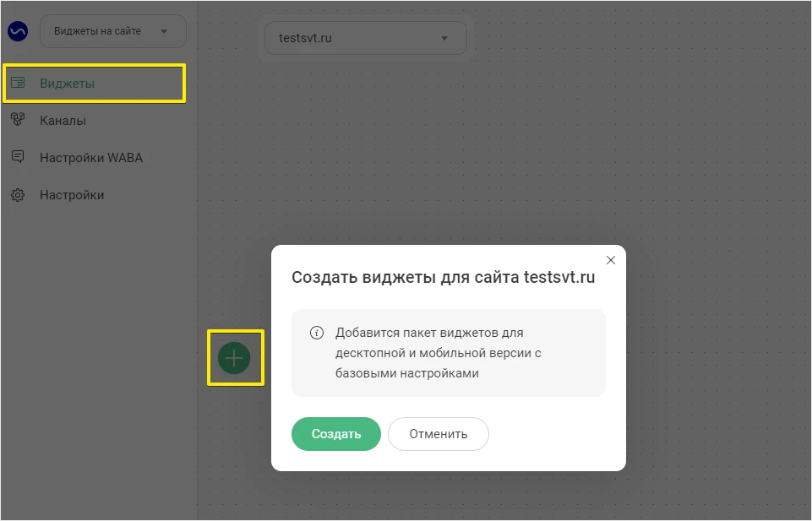
Task: Click the channels cubes icon
Action: (x=18, y=120)
